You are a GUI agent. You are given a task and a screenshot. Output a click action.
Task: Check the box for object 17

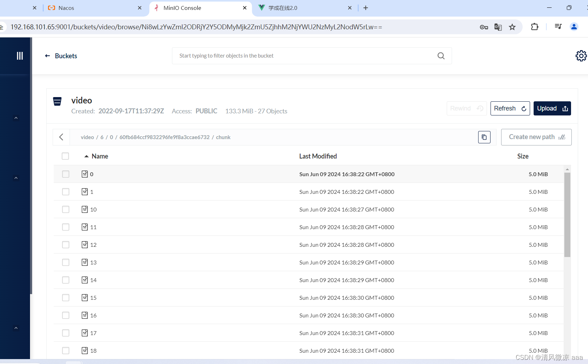pos(66,333)
